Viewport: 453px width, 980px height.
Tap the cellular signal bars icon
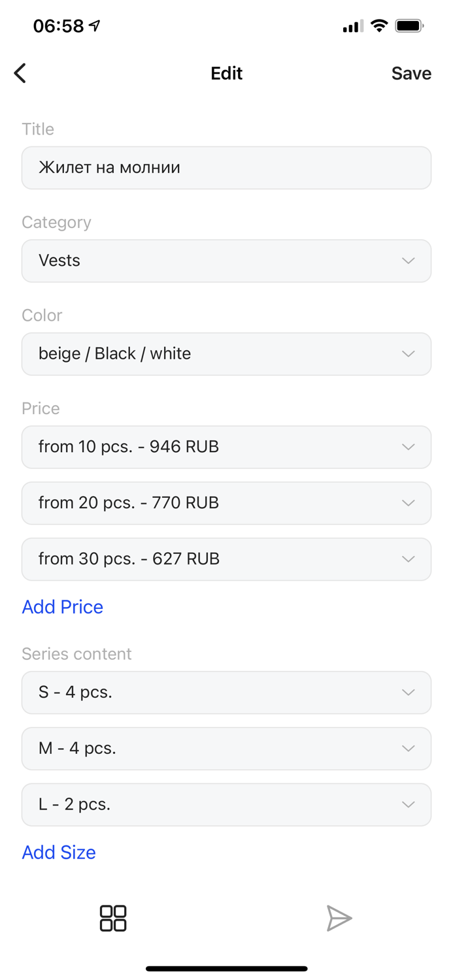tap(352, 27)
